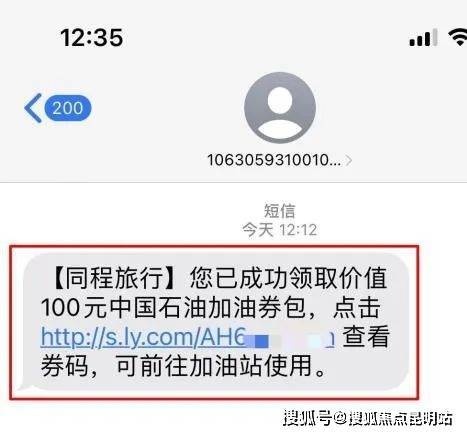
Task: Tap the 今天 12:12 timestamp
Action: coord(280,230)
